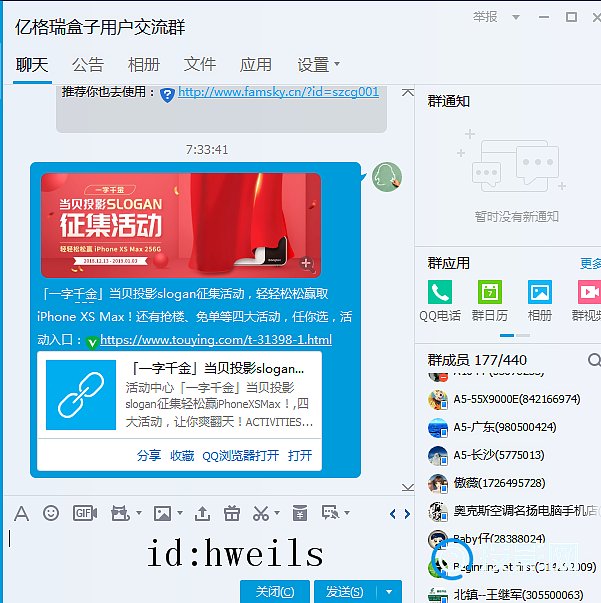Select member A5-广东(980500424)

click(514, 427)
